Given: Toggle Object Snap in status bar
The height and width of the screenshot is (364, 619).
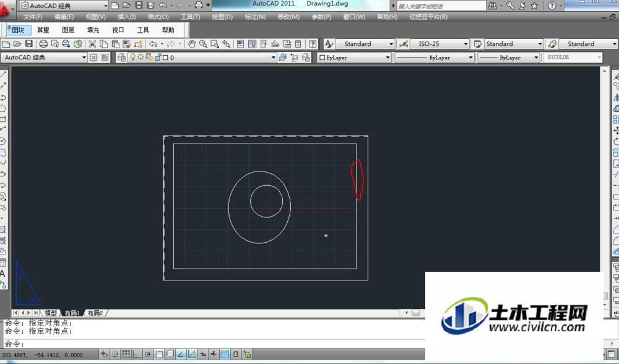Looking at the screenshot, I should pos(158,354).
